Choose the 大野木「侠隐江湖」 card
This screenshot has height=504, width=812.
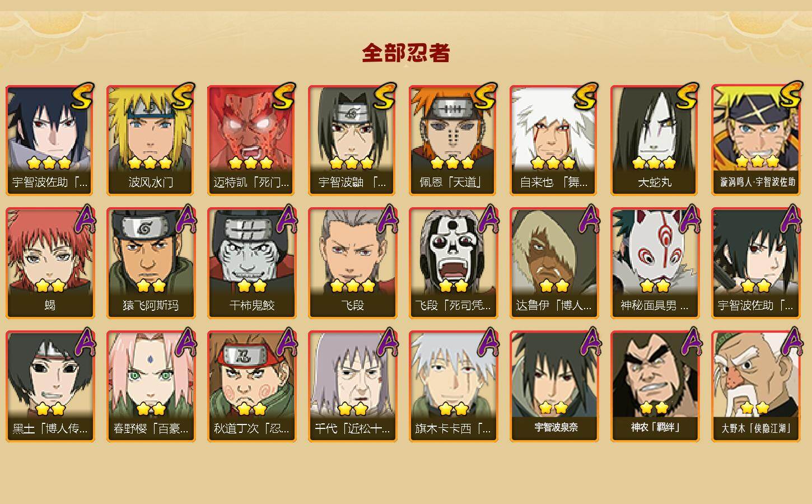(755, 386)
